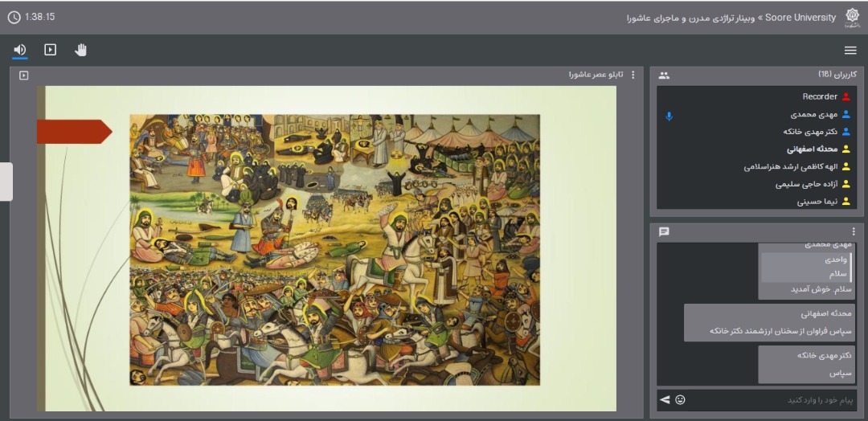Click chat message سلام. خوش آمدید
Viewport: 868px width, 421px height.
[x=821, y=289]
